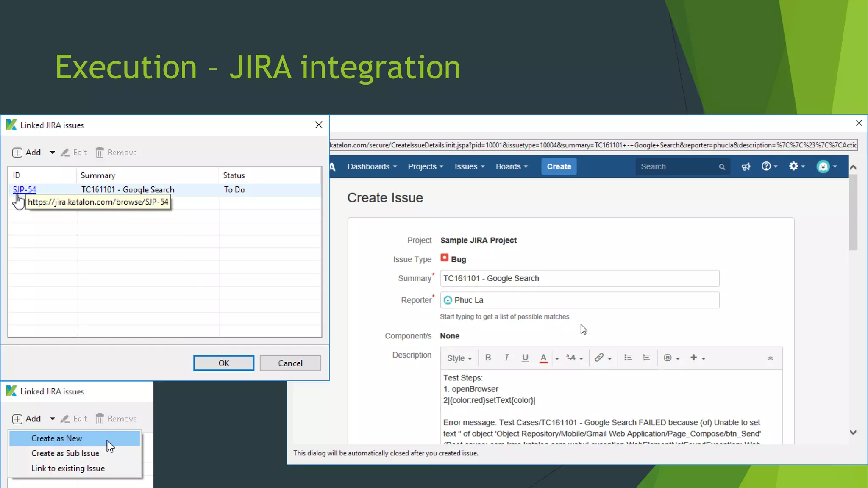Click the Bug issue type icon
Image resolution: width=868 pixels, height=488 pixels.
click(x=444, y=258)
